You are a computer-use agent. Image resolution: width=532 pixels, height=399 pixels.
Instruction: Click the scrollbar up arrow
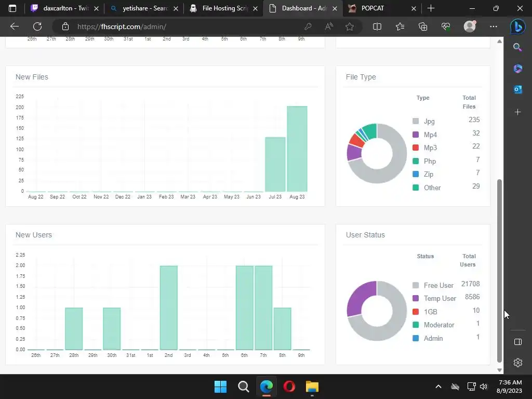point(499,42)
